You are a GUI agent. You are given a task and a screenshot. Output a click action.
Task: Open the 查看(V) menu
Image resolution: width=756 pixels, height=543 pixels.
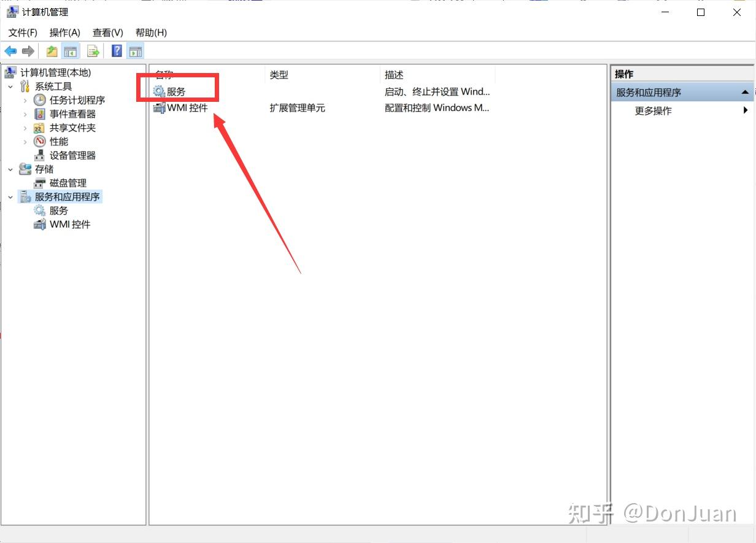(x=107, y=32)
